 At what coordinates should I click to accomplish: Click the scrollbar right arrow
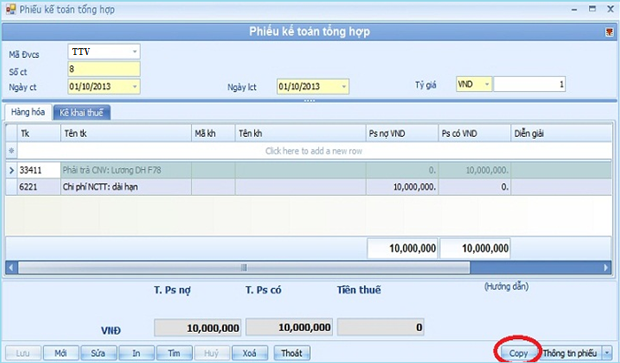tap(606, 268)
